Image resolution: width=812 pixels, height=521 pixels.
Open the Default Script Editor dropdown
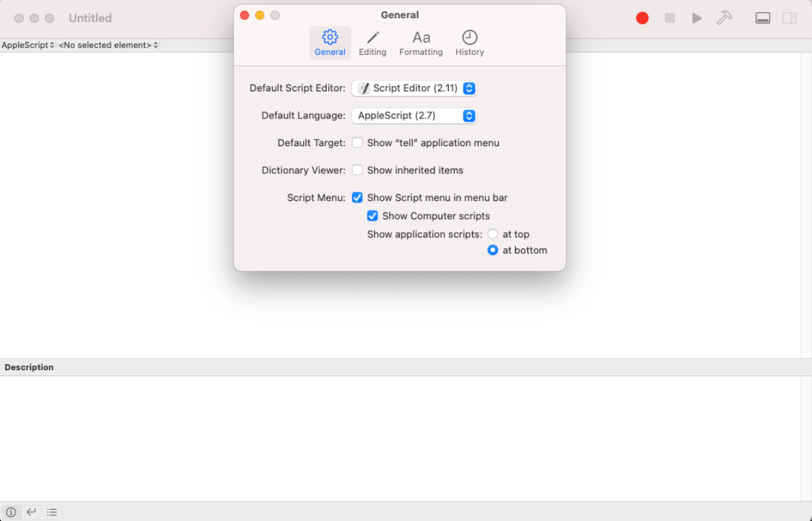click(414, 88)
